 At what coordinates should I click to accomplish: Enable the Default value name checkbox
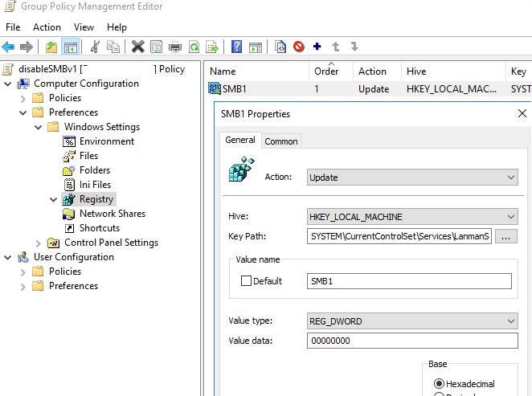click(247, 281)
